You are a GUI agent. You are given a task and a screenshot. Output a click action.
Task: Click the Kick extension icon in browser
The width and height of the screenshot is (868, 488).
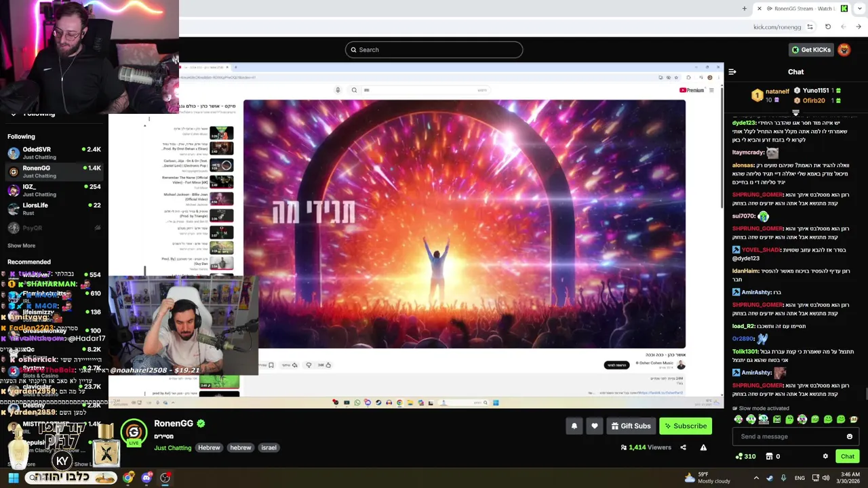[x=844, y=8]
